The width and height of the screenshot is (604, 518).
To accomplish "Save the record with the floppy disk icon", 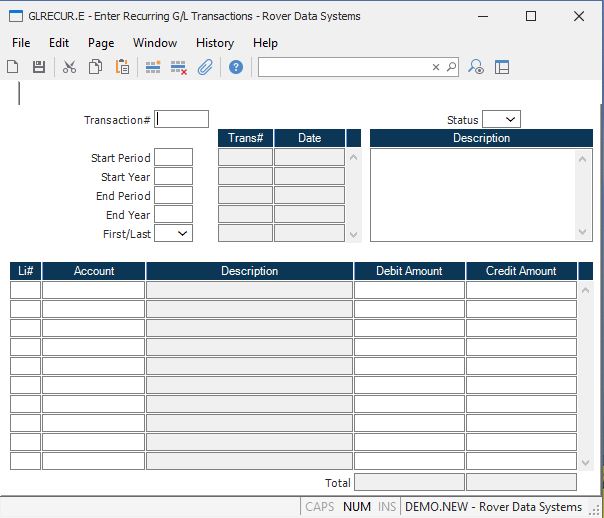I will pyautogui.click(x=39, y=67).
